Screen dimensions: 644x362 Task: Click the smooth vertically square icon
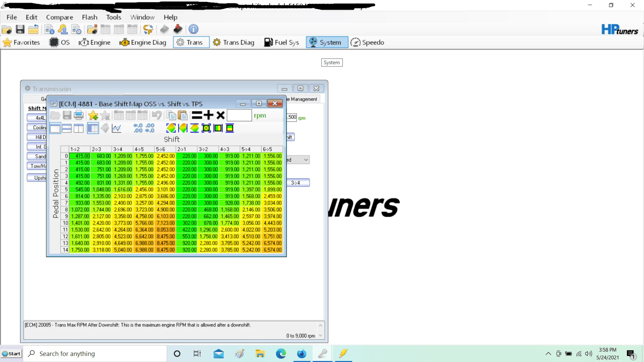(x=230, y=128)
